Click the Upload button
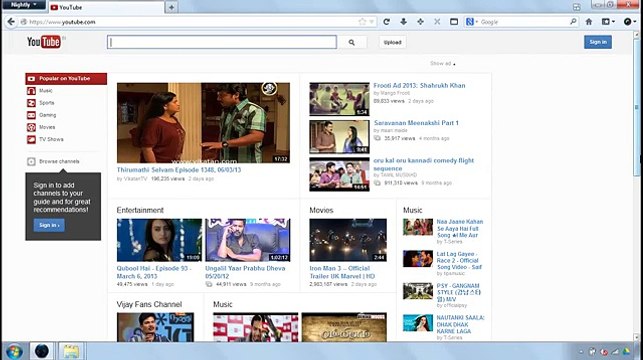 pos(392,42)
